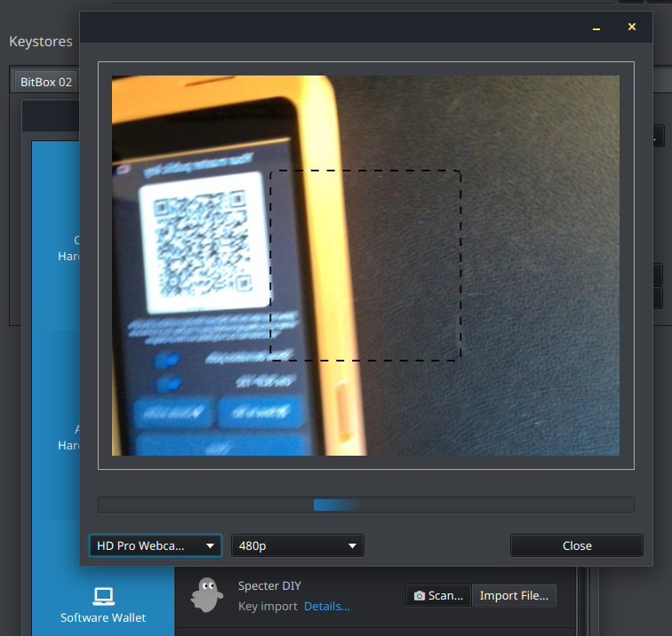The image size is (672, 636).
Task: Click the camera icon on Scan button
Action: [420, 596]
